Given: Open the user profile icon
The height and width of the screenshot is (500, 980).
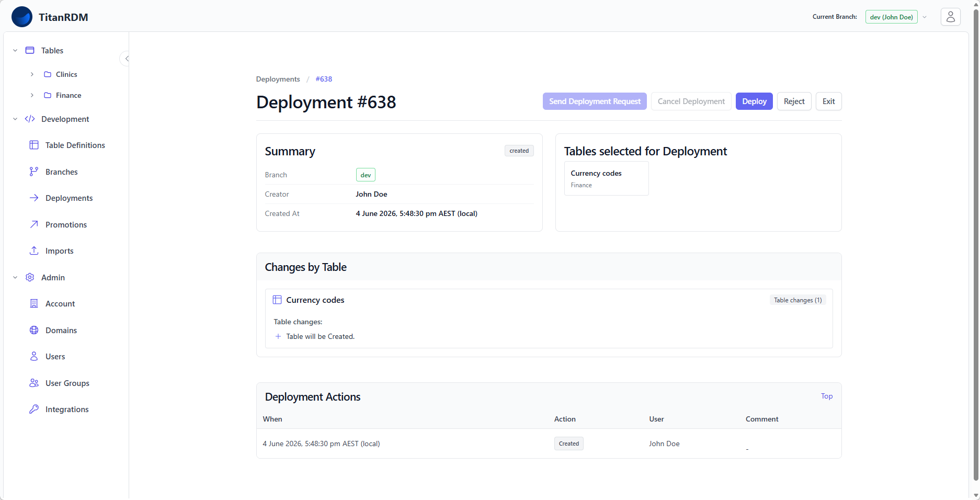Looking at the screenshot, I should pos(950,17).
